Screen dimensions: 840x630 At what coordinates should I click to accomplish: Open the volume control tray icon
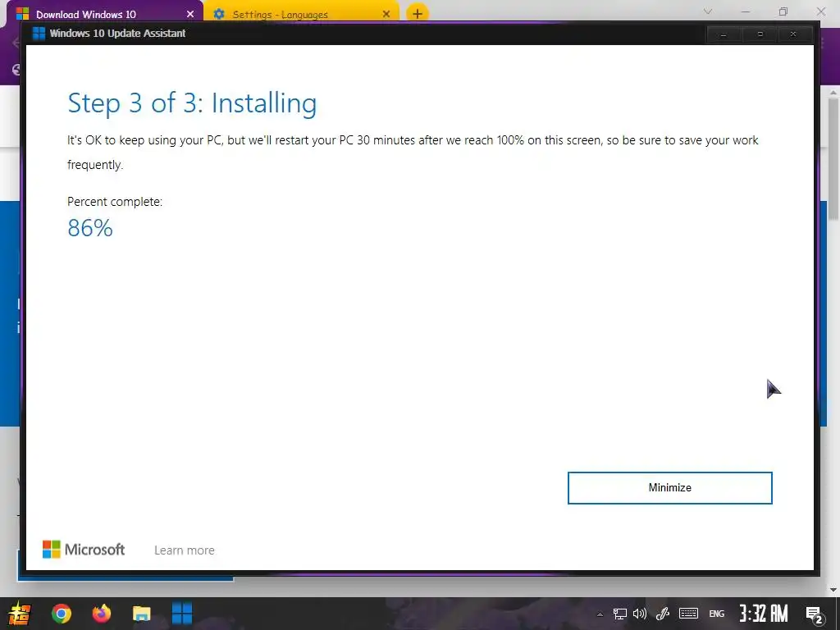640,614
